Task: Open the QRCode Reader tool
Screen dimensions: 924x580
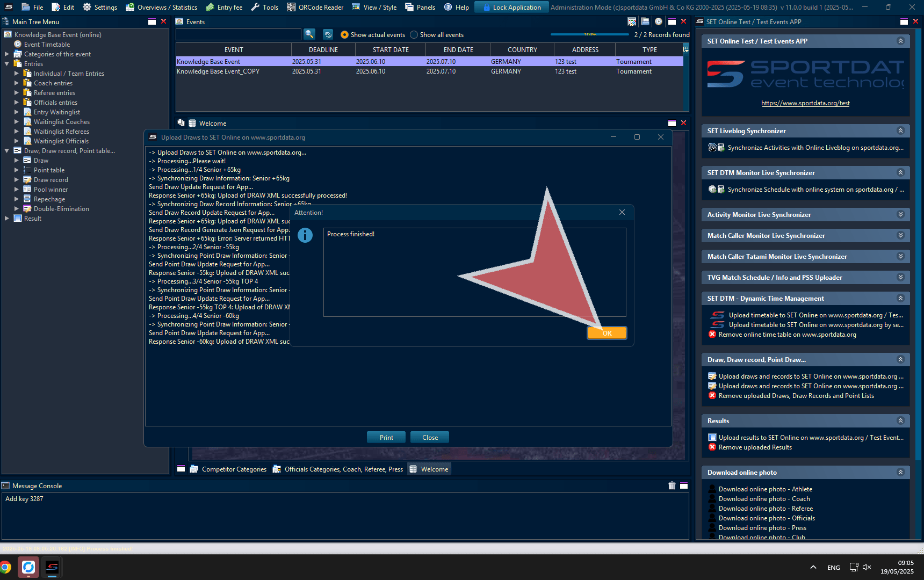Action: [x=315, y=7]
